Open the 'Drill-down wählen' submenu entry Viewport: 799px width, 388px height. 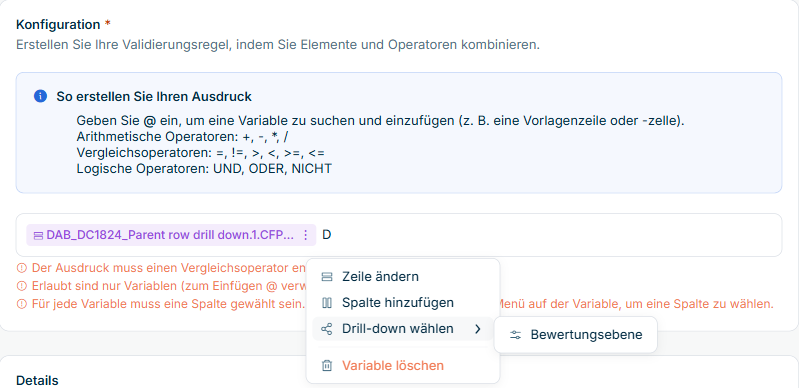coord(403,329)
